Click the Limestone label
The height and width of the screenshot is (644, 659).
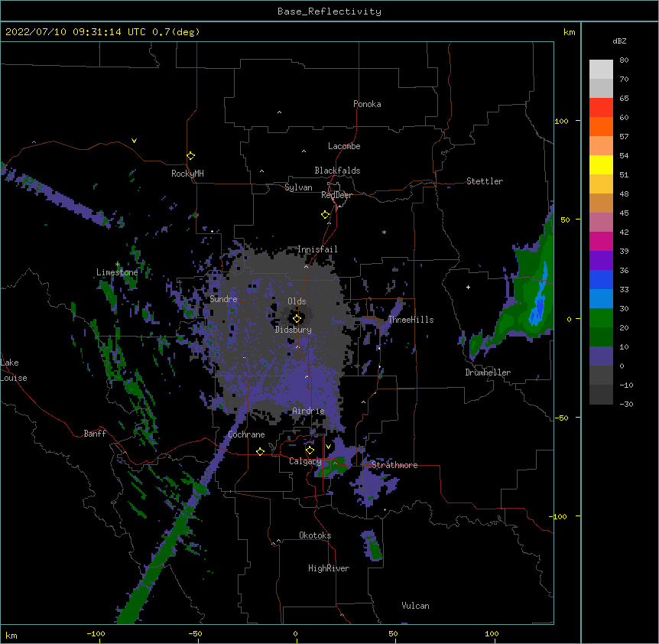click(x=117, y=272)
